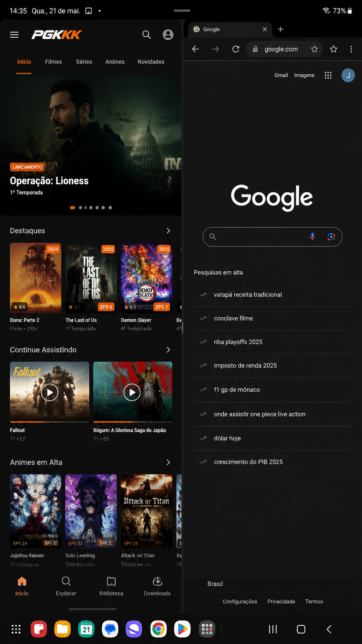Expand the Animes em Alta arrow
The height and width of the screenshot is (644, 362).
coord(168,462)
